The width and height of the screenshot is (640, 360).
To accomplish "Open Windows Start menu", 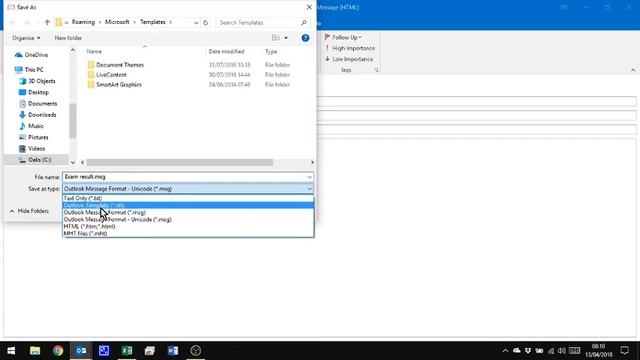I will [x=11, y=351].
